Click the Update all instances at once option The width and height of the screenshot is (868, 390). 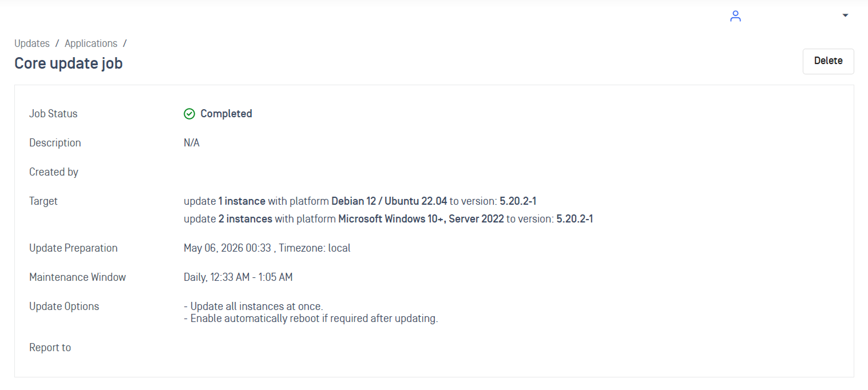click(x=253, y=307)
